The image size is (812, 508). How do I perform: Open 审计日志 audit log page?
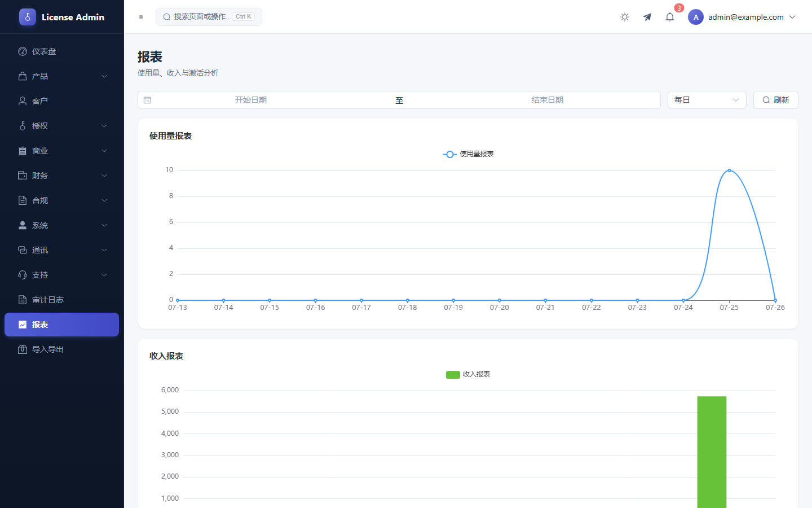click(x=62, y=300)
